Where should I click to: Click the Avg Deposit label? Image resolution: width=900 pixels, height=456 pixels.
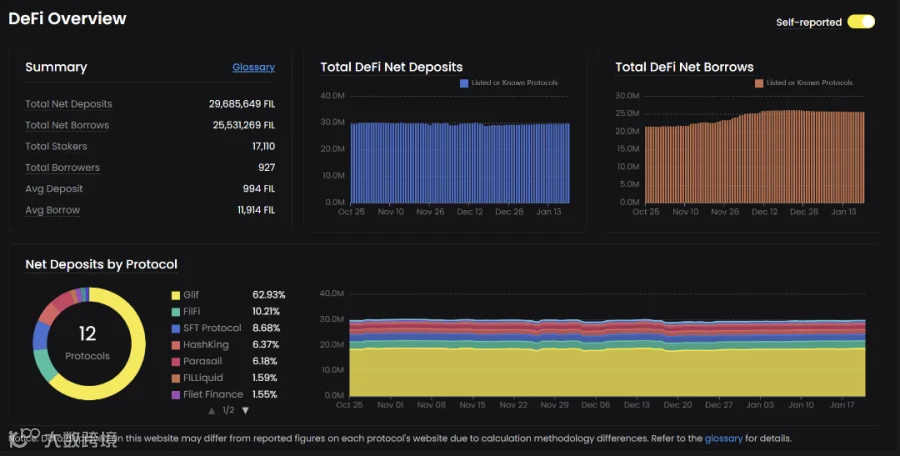(54, 189)
